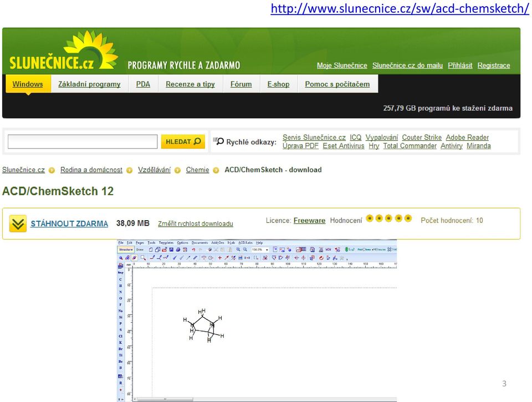The height and width of the screenshot is (402, 532).
Task: Select the Fluorine (F) element button
Action: click(x=120, y=304)
